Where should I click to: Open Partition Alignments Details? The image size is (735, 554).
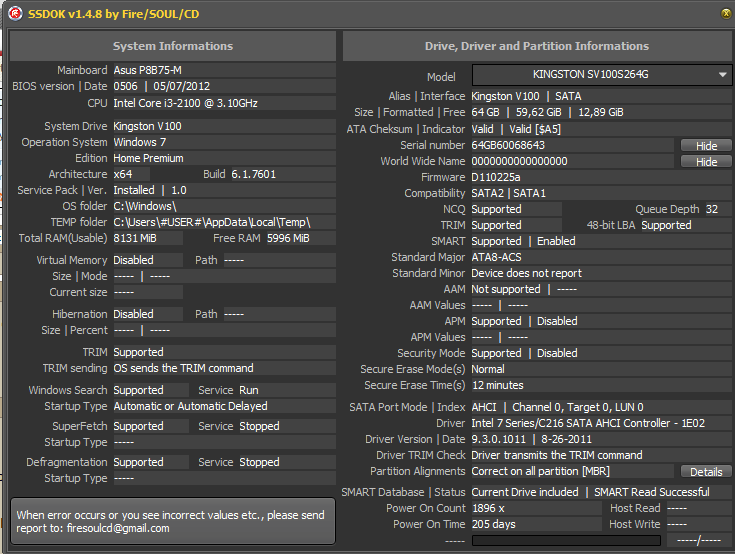706,472
